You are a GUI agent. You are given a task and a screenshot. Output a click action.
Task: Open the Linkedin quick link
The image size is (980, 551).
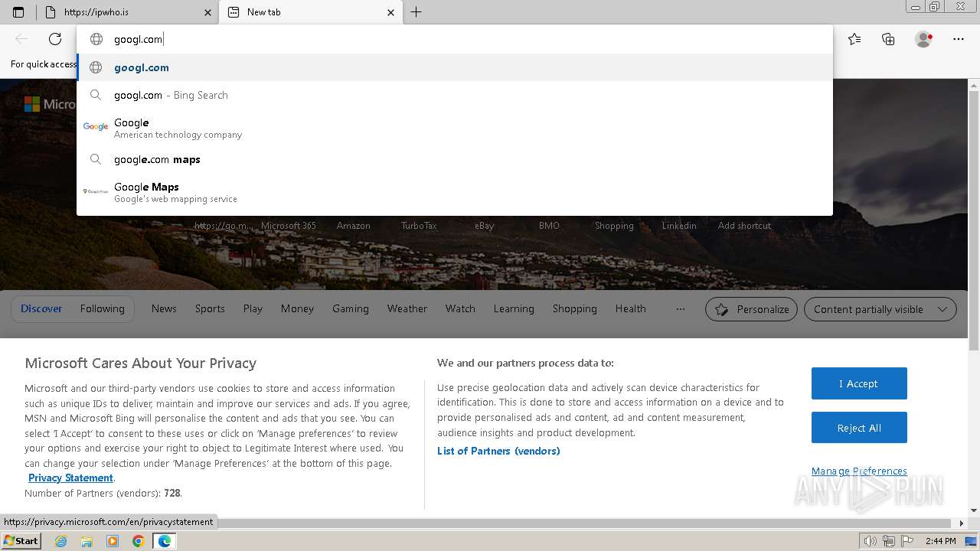tap(679, 226)
